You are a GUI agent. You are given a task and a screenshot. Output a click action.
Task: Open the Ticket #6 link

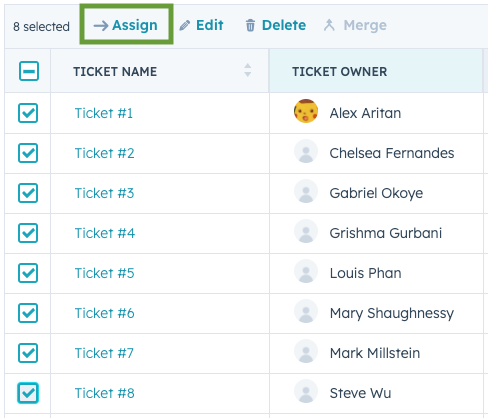pos(104,313)
